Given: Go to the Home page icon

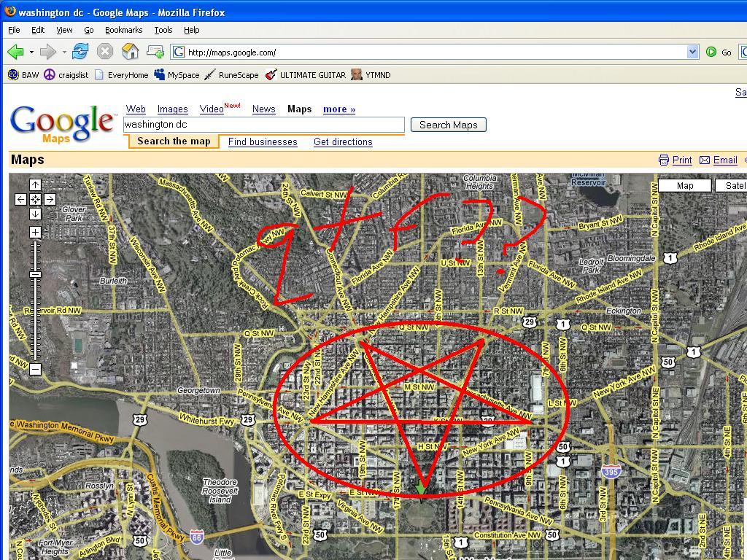Looking at the screenshot, I should click(x=130, y=52).
